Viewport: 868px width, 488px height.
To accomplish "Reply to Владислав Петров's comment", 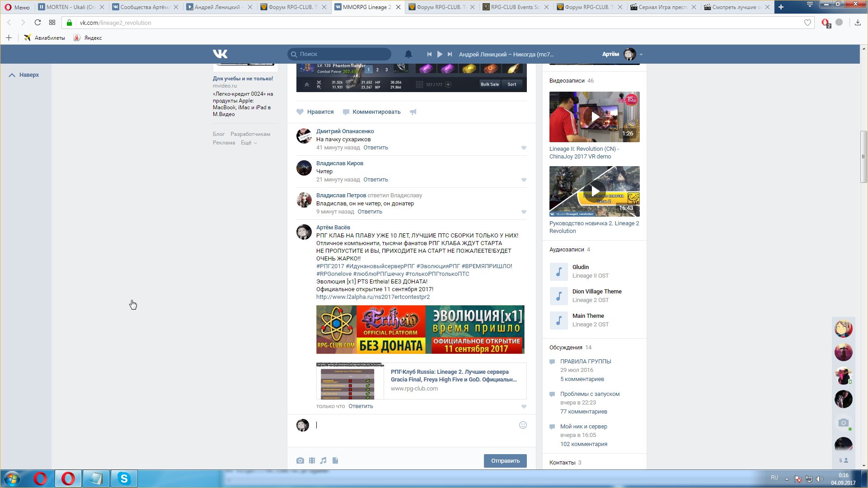I will [370, 212].
